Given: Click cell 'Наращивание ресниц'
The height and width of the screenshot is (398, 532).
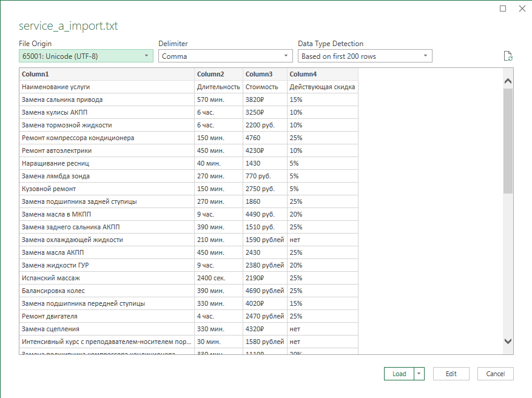Looking at the screenshot, I should pos(107,163).
